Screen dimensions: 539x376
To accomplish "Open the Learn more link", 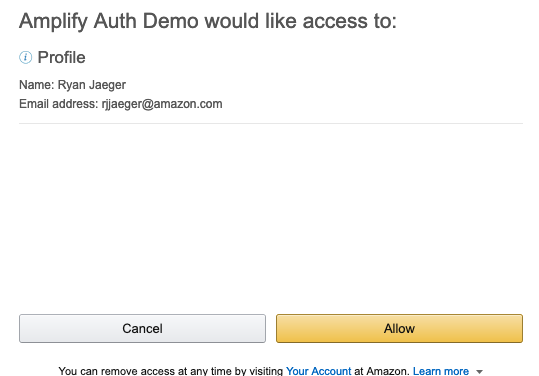I will 441,371.
